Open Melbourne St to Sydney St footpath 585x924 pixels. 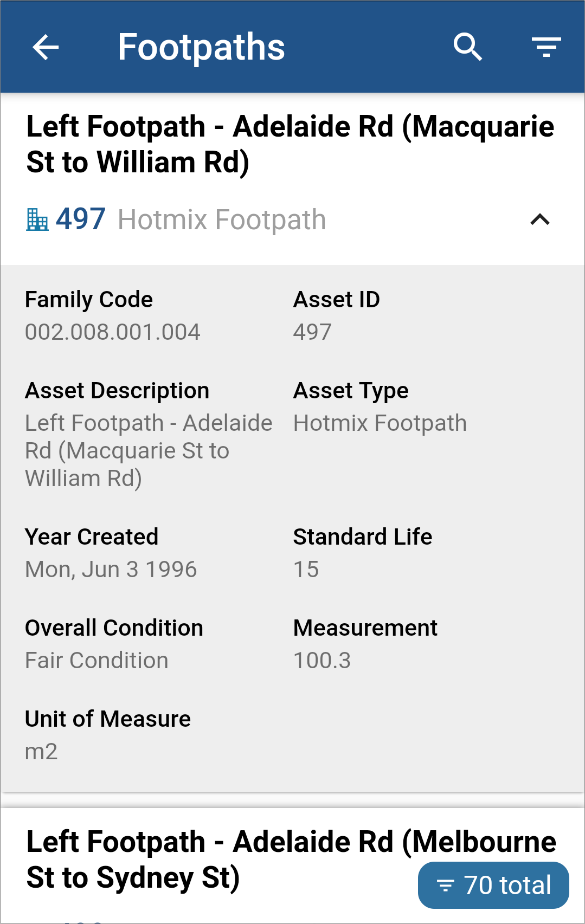(x=291, y=860)
